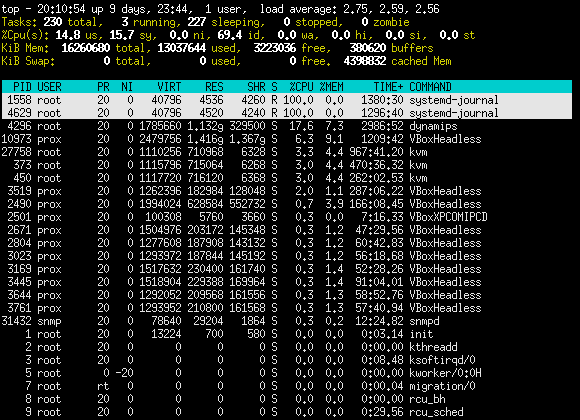This screenshot has height=420, width=580.
Task: Click the PID 3761 cell
Action: pyautogui.click(x=19, y=308)
